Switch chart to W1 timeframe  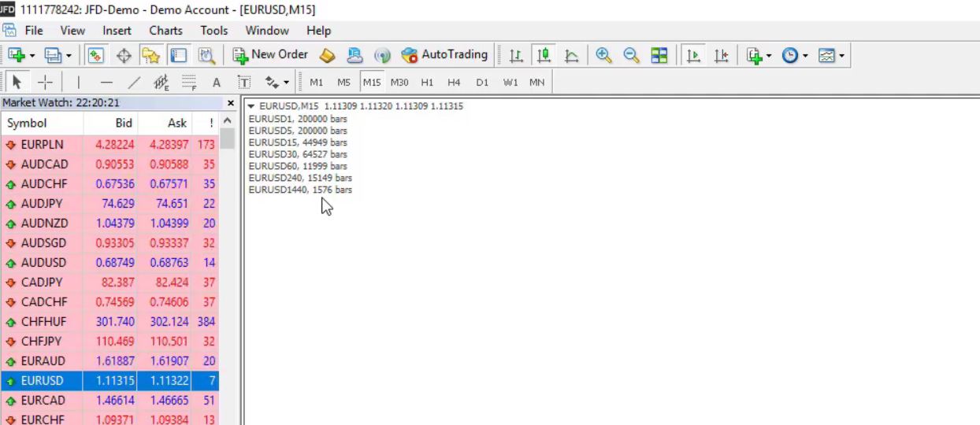coord(510,82)
